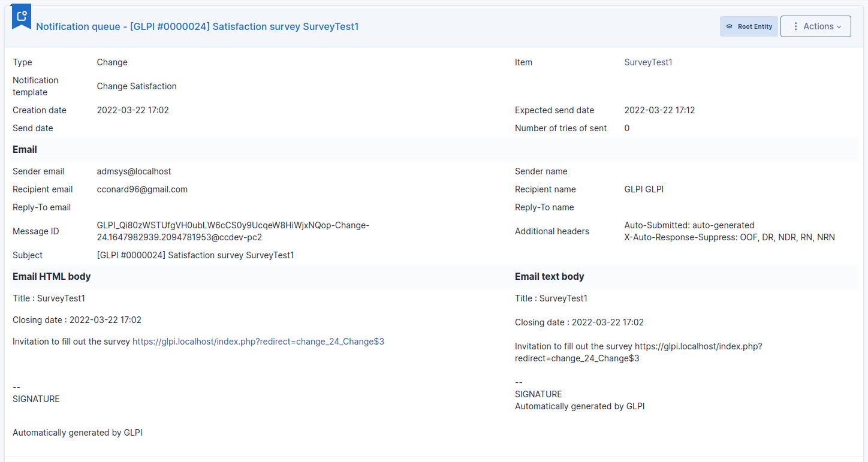Click the Expected send date value
The width and height of the screenshot is (868, 462).
pyautogui.click(x=659, y=110)
